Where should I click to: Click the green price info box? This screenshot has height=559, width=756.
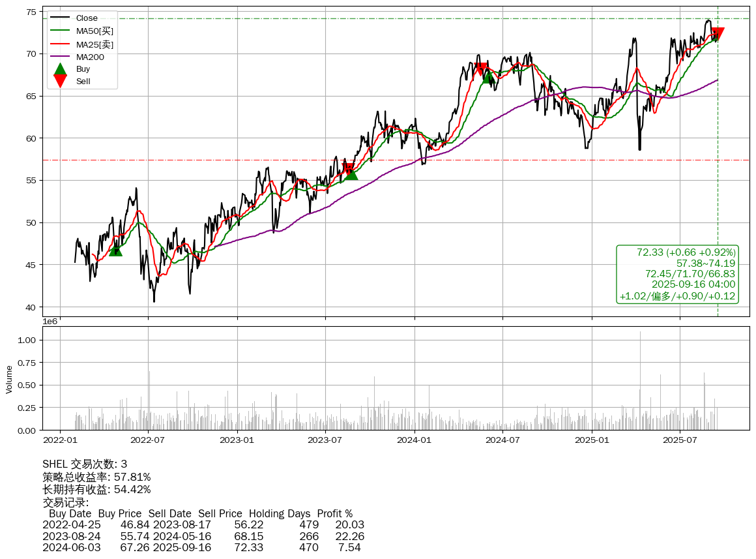click(x=677, y=274)
